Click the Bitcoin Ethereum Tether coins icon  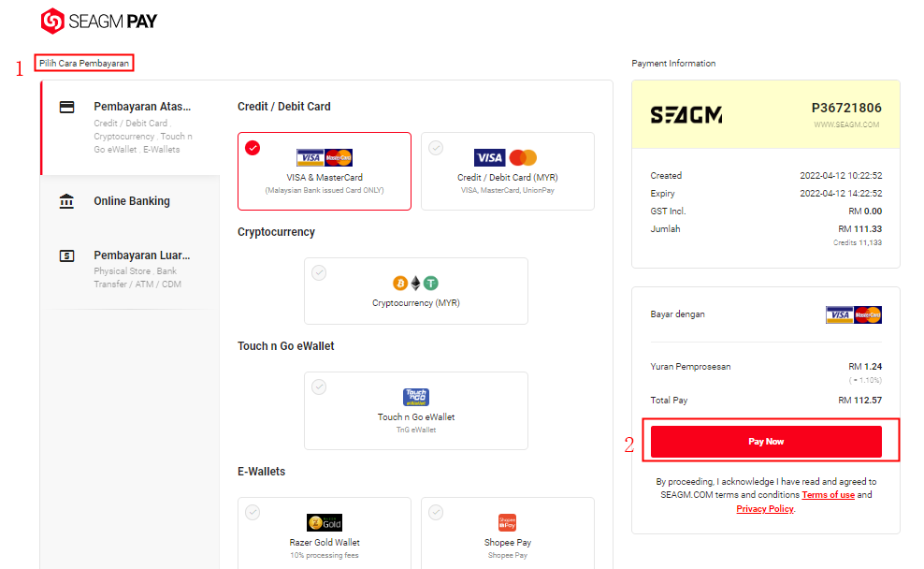pyautogui.click(x=415, y=283)
